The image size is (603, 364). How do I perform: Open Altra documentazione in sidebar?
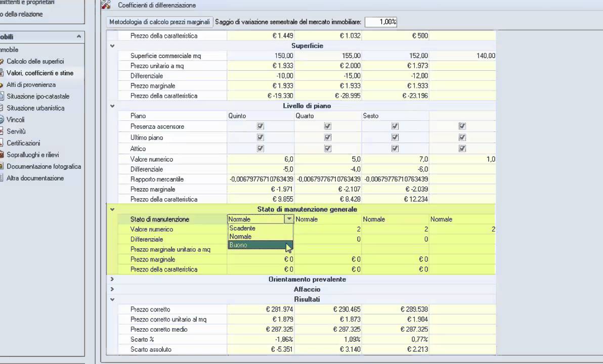pos(35,178)
